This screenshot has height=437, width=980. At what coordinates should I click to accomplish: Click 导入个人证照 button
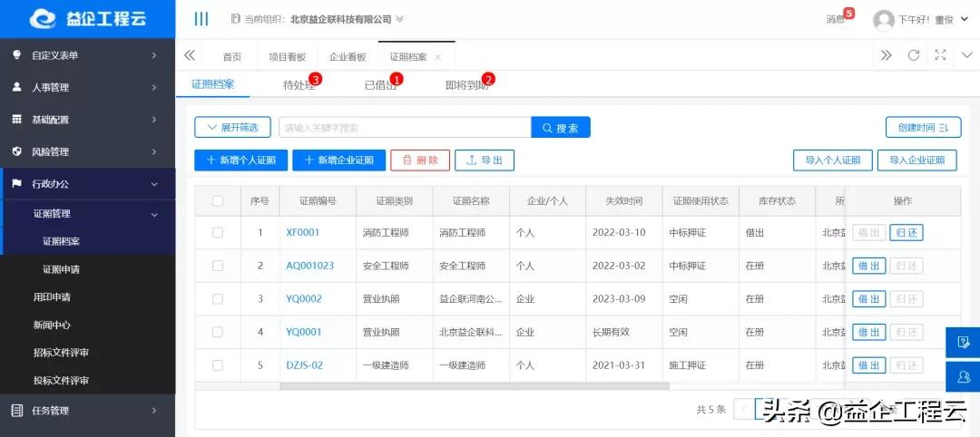(x=832, y=160)
